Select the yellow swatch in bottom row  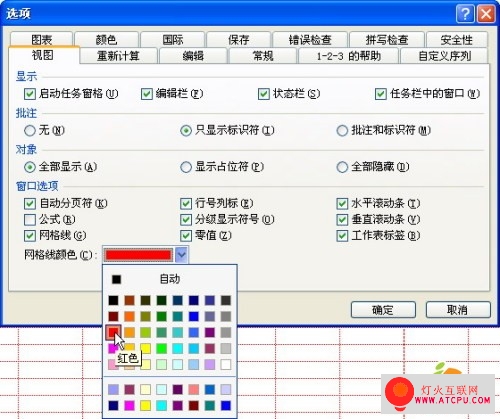point(145,405)
